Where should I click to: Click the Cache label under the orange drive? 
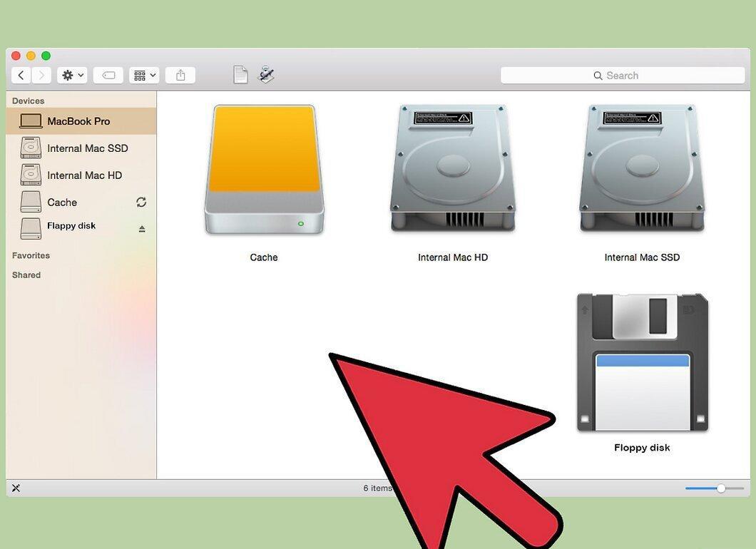point(264,257)
